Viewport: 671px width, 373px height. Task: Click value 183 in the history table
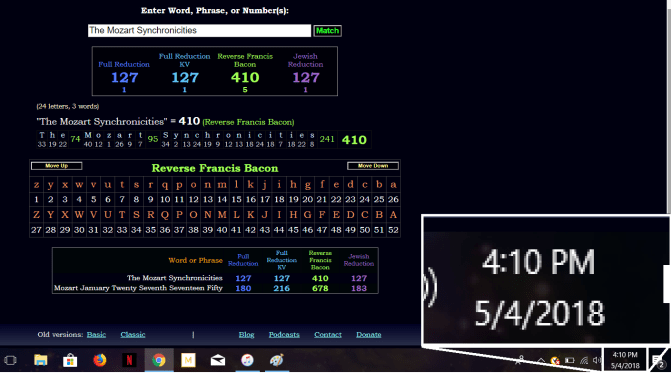359,288
